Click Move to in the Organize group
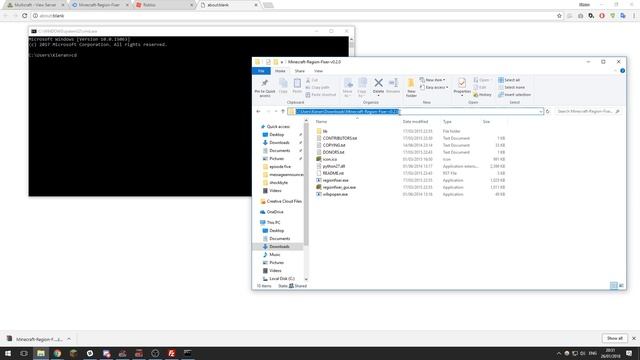The image size is (640, 360). [x=348, y=87]
